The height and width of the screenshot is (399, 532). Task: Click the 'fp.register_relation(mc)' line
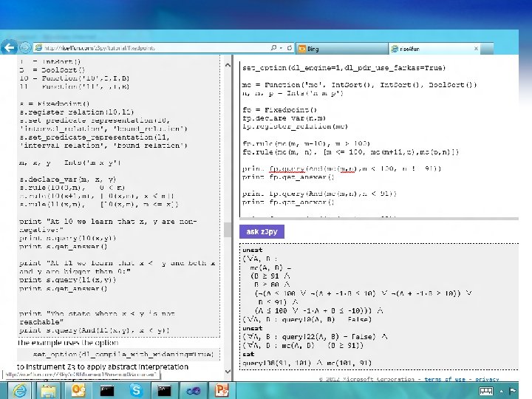(295, 126)
